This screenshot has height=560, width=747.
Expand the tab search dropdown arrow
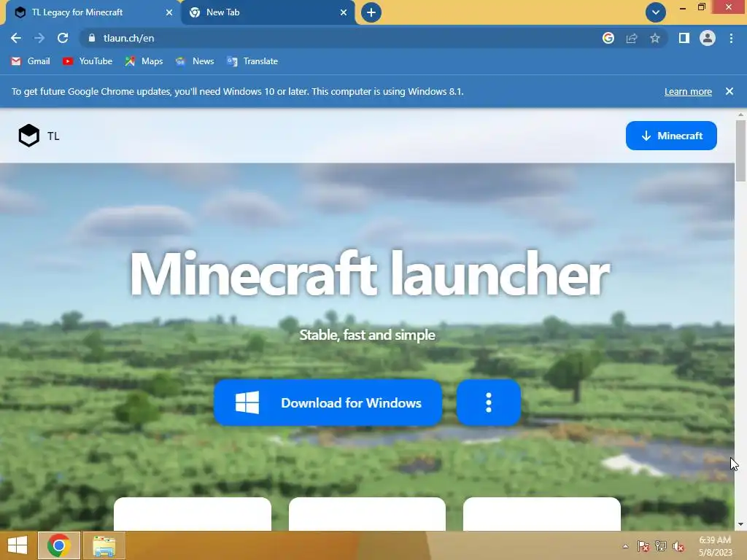click(656, 12)
